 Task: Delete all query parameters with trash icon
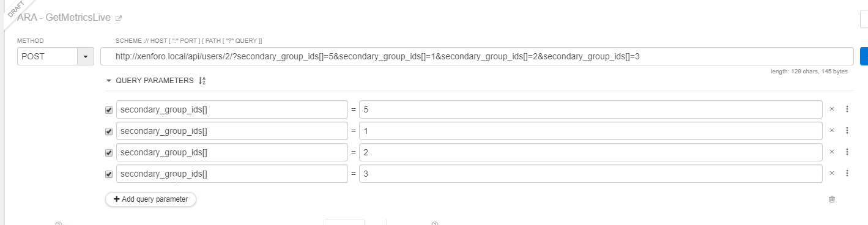point(832,199)
